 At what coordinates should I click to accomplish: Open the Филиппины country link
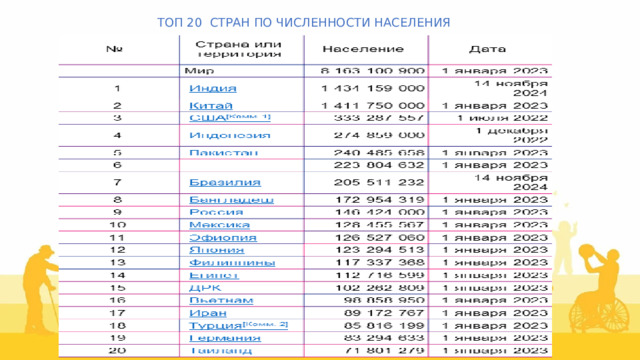pyautogui.click(x=232, y=262)
